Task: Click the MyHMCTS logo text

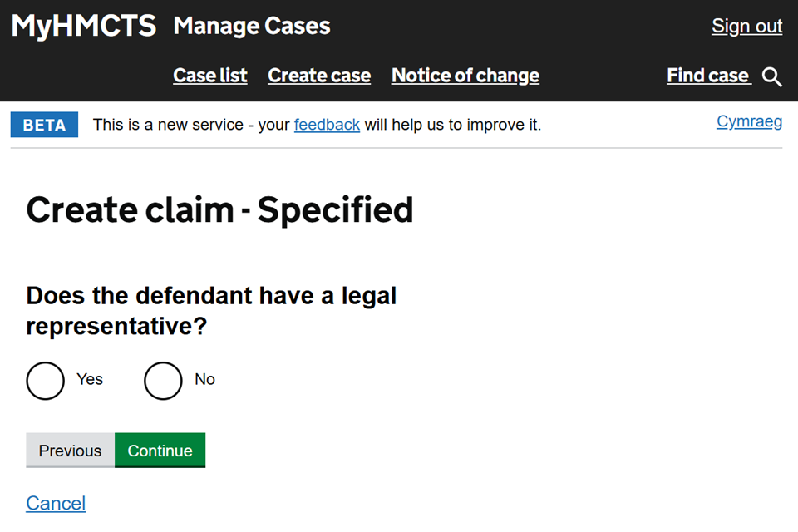Action: (x=83, y=26)
